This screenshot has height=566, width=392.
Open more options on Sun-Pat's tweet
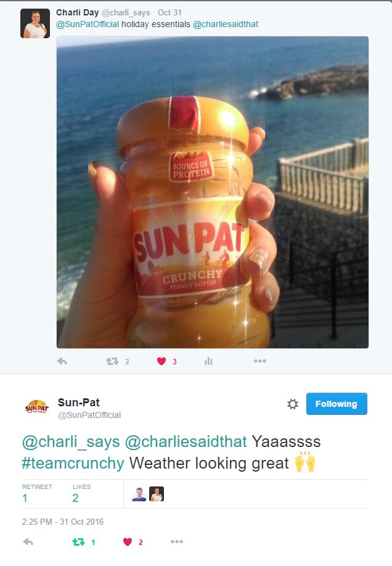click(177, 541)
